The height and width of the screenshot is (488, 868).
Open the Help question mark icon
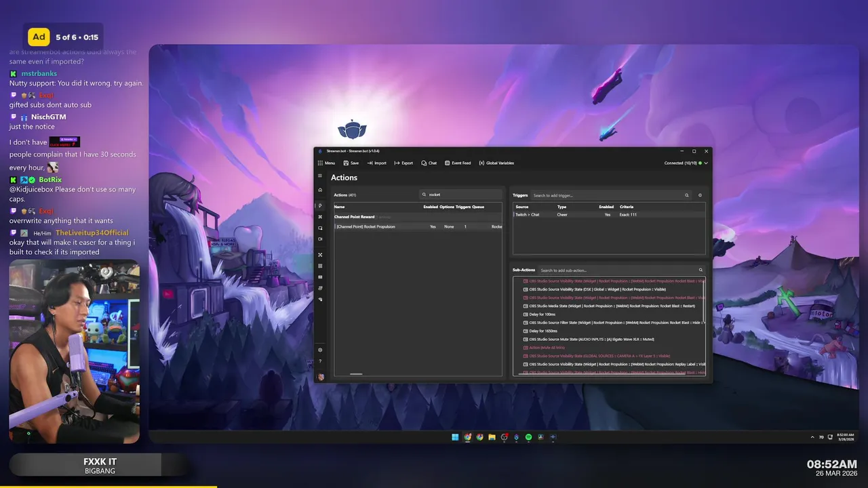coord(320,361)
